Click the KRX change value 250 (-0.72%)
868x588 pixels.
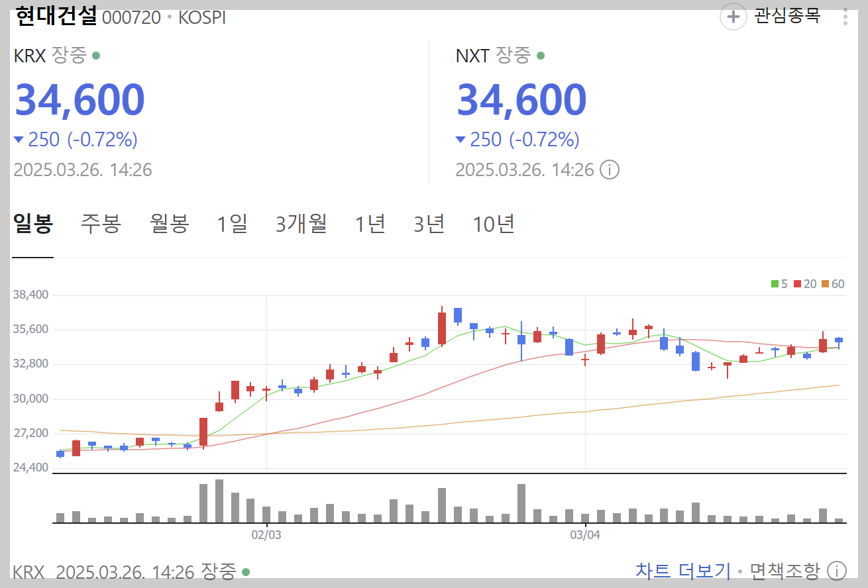point(76,139)
